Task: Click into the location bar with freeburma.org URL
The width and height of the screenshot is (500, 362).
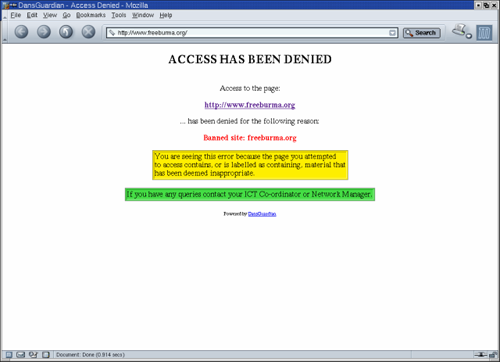Action: point(252,33)
